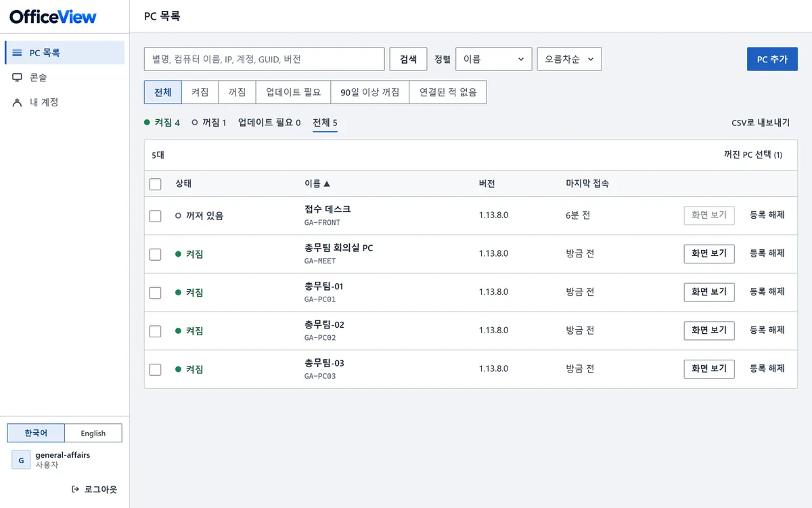Select the 꺼짐 filter tab
The image size is (812, 508).
click(x=237, y=92)
